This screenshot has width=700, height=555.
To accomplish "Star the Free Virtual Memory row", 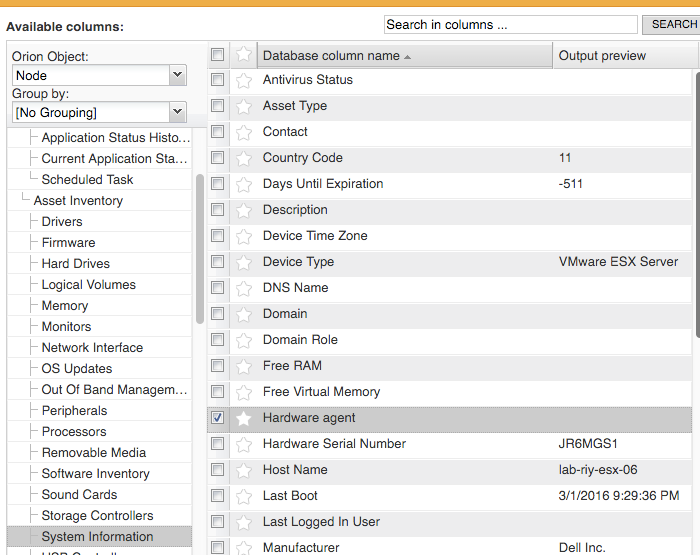I will 244,392.
